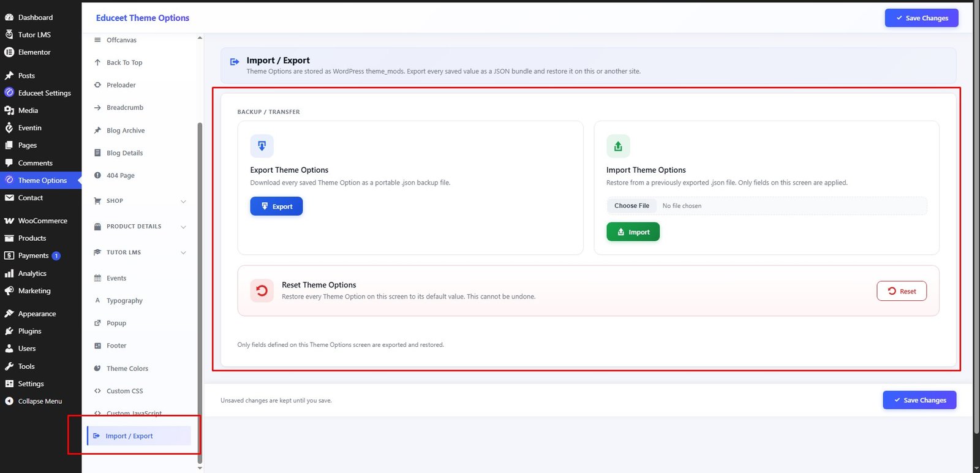
Task: Open the 404 Page options
Action: click(x=121, y=175)
